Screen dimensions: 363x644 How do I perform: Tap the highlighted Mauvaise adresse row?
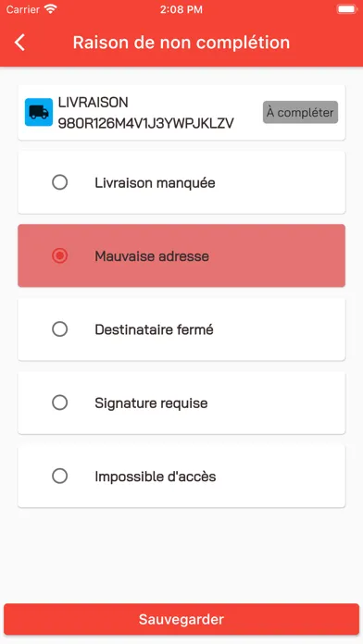coord(181,255)
